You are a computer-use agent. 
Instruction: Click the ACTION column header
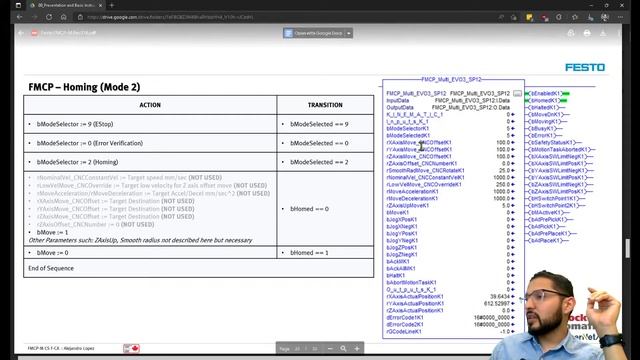(150, 105)
